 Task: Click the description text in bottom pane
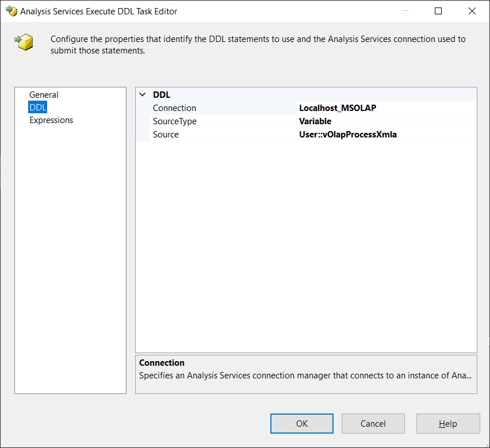pos(305,376)
